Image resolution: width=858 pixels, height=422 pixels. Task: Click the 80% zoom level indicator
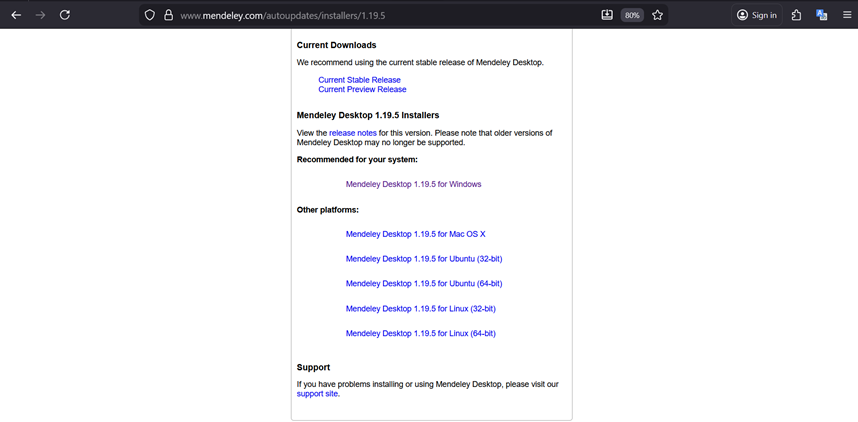coord(632,15)
